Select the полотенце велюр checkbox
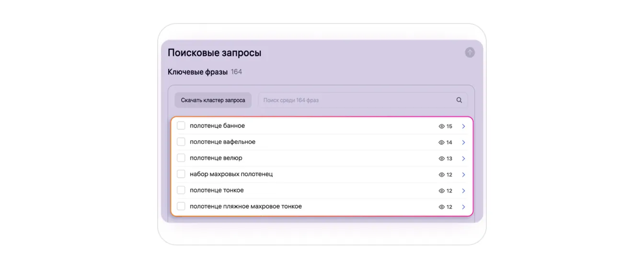Viewport: 644px width, 267px height. pyautogui.click(x=181, y=158)
